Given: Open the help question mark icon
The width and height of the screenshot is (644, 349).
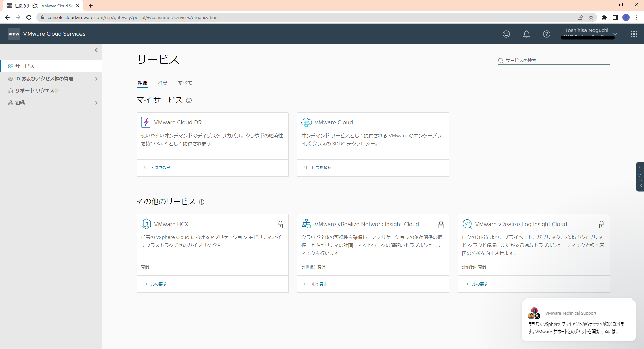Looking at the screenshot, I should [x=547, y=34].
